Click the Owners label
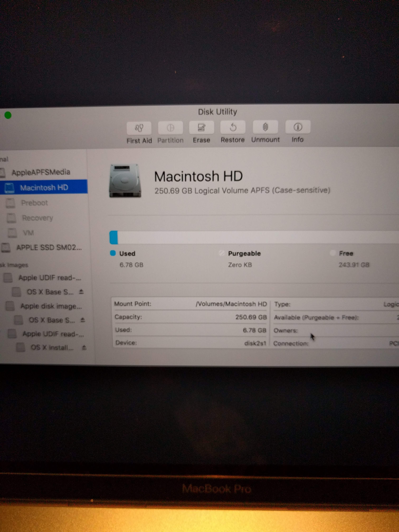399x532 pixels. click(x=286, y=331)
